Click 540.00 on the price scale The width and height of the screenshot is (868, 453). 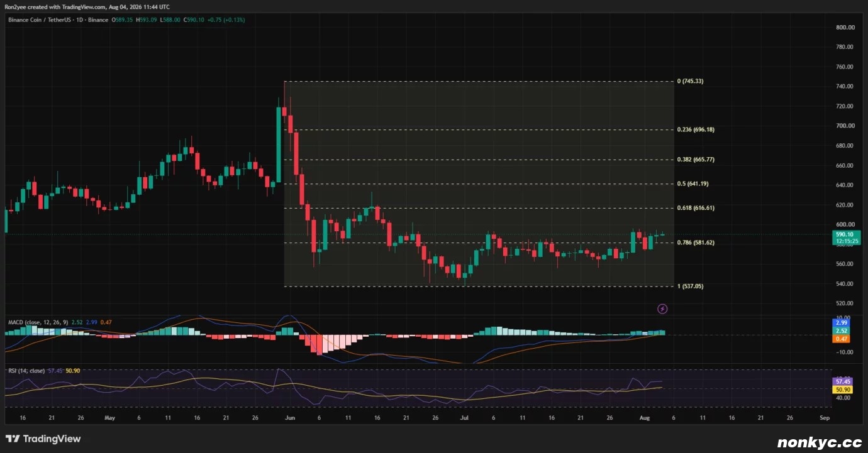pos(845,284)
